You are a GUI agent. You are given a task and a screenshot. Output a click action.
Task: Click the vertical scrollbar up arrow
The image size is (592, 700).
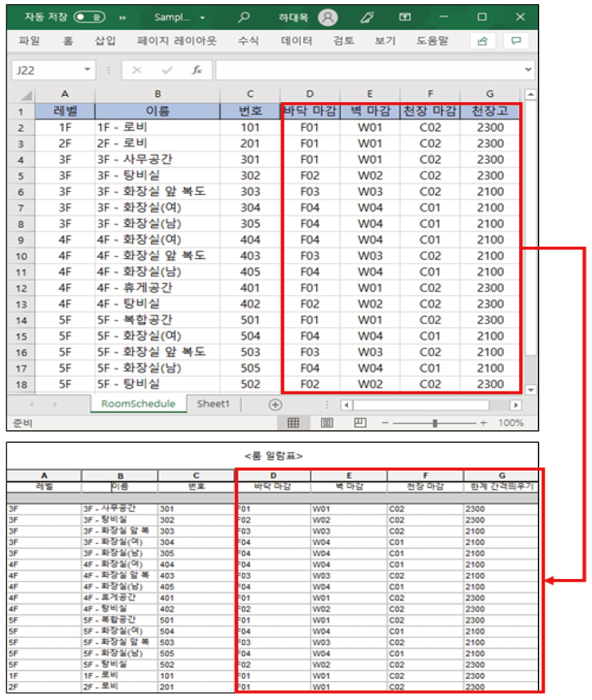(x=530, y=95)
